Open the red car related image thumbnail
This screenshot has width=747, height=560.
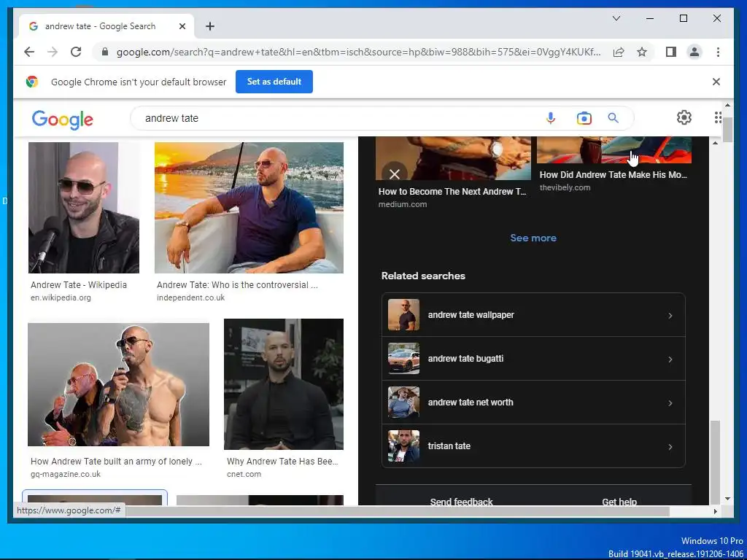click(614, 149)
